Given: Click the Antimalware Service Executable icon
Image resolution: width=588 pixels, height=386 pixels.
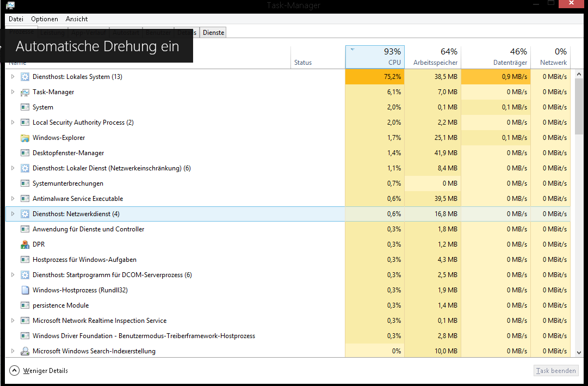Looking at the screenshot, I should click(25, 199).
